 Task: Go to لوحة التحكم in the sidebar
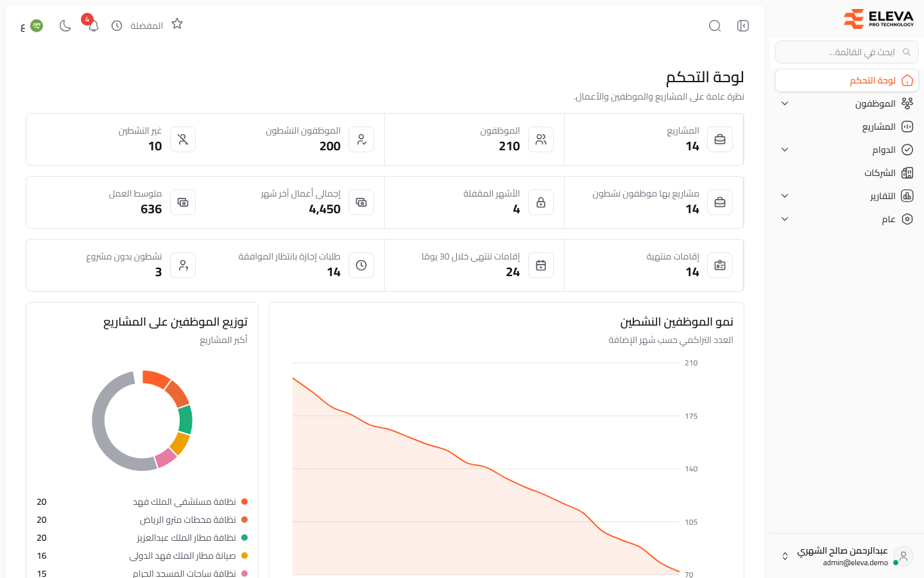(x=847, y=80)
